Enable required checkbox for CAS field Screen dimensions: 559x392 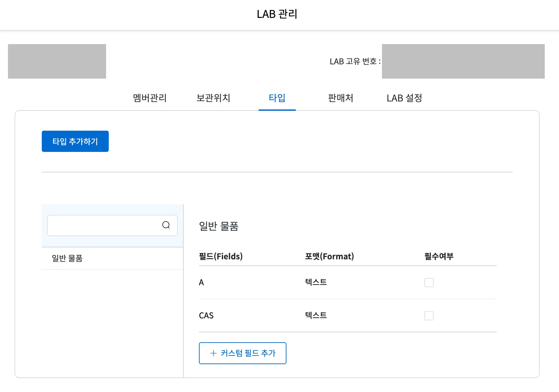[x=429, y=316]
